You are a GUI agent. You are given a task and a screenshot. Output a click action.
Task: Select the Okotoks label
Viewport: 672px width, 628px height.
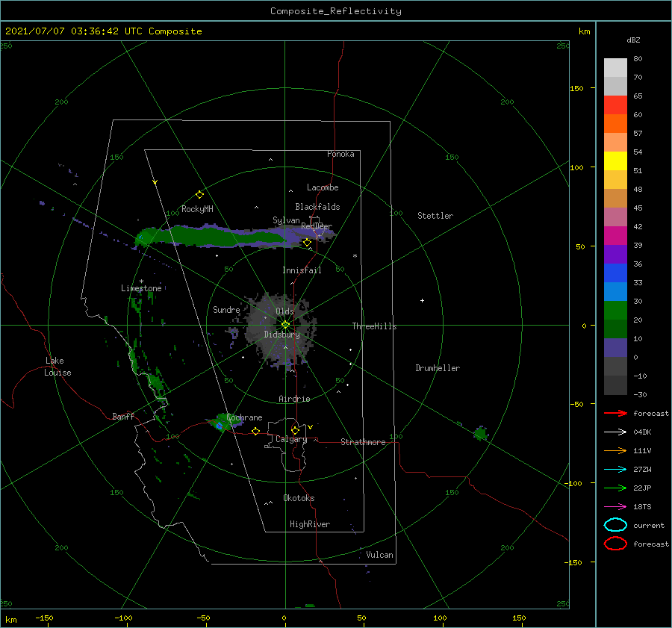299,498
